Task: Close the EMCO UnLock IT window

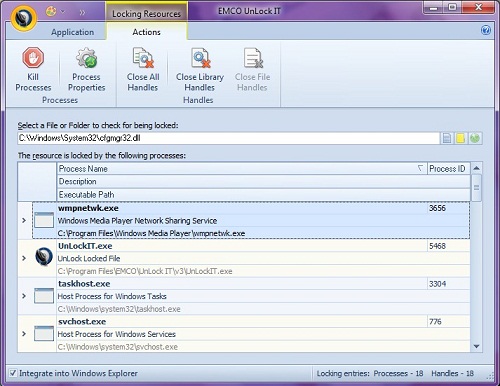Action: (x=478, y=8)
